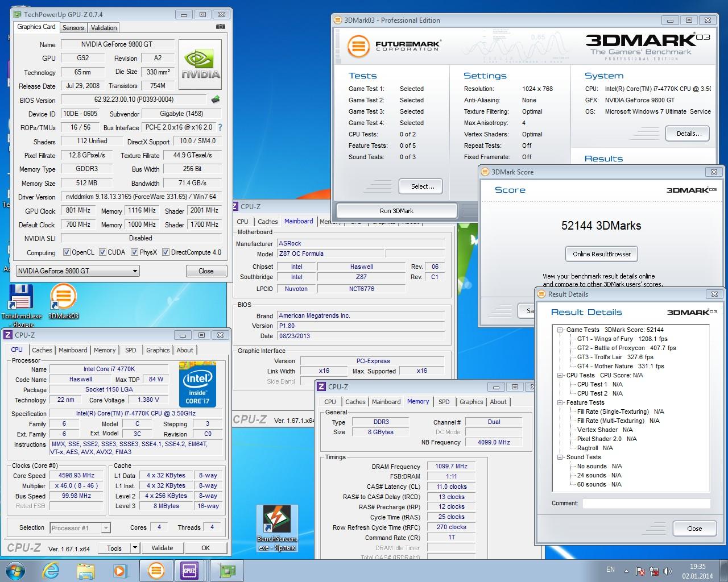Open system Details... button
Screen dimensions: 728x582
coord(689,134)
